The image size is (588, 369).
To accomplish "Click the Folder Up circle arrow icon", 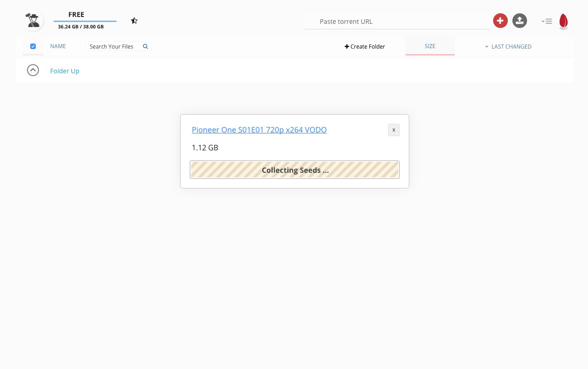I will click(33, 70).
